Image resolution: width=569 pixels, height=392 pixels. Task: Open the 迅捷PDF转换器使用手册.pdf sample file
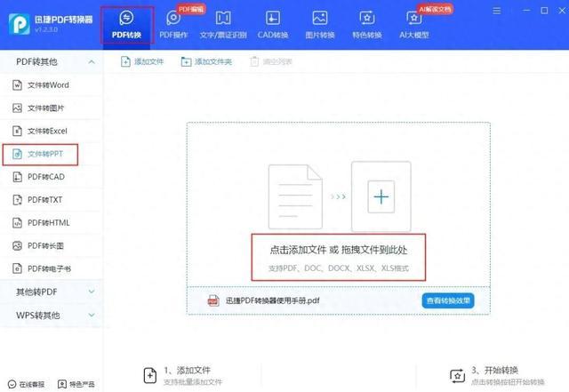(273, 300)
